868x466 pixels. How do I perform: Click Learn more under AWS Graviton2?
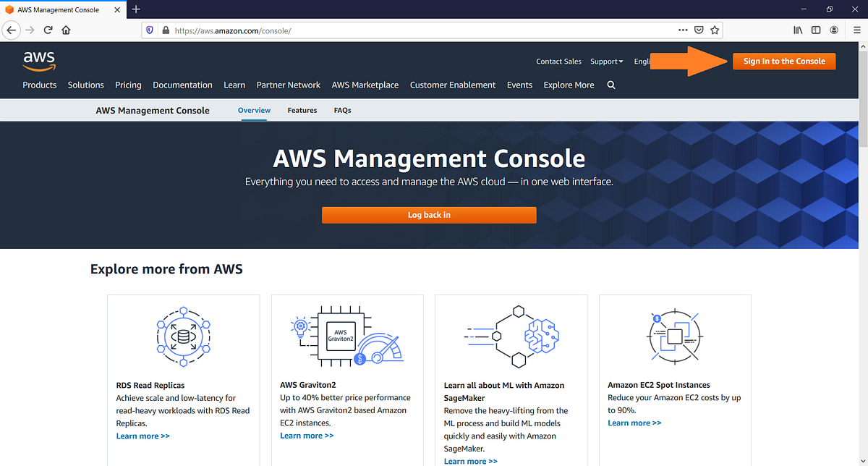pos(307,436)
